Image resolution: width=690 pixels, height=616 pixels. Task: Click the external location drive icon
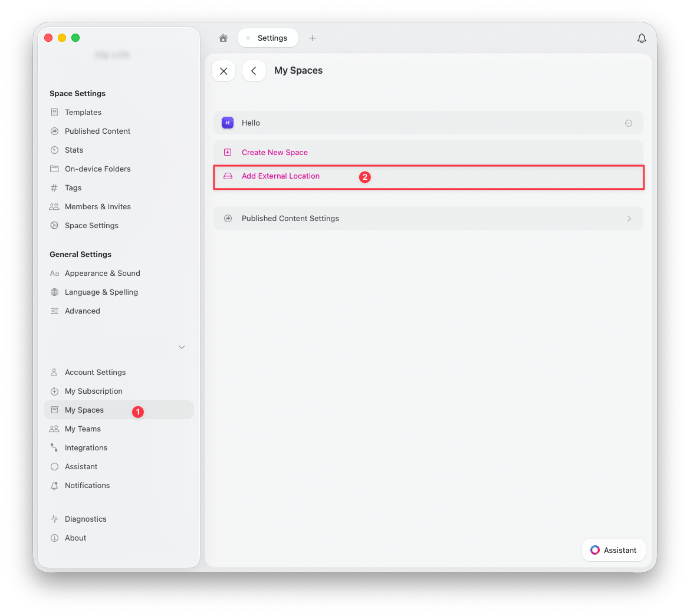pyautogui.click(x=228, y=176)
